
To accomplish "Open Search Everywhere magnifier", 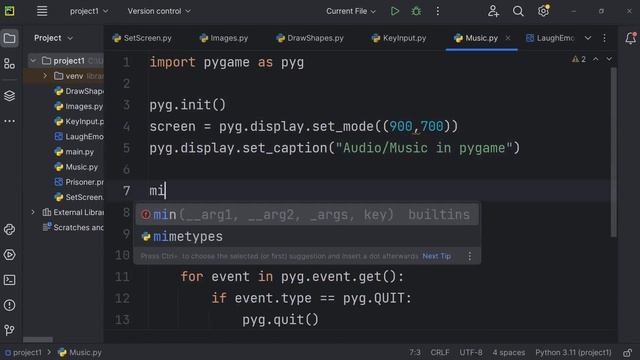I will (518, 11).
